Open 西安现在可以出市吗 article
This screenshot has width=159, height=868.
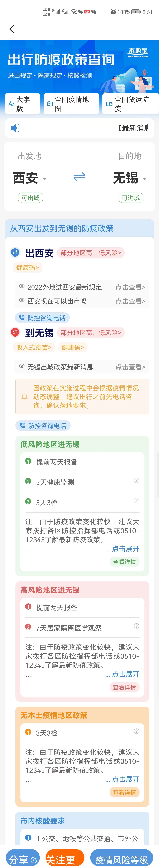point(82,301)
